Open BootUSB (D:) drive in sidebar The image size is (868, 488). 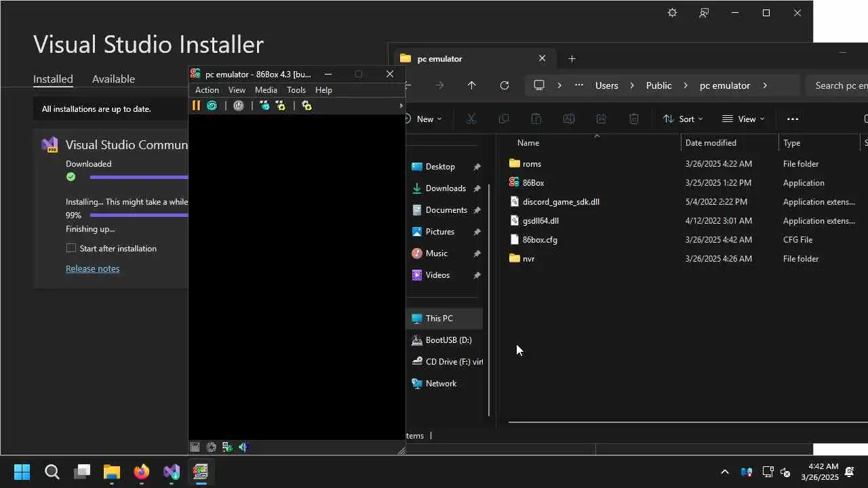(447, 340)
